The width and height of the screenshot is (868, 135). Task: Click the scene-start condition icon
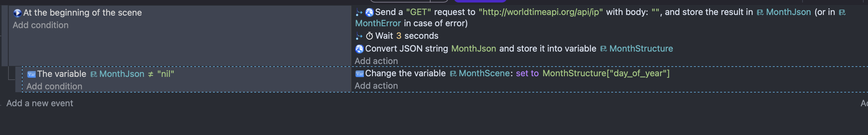click(17, 13)
